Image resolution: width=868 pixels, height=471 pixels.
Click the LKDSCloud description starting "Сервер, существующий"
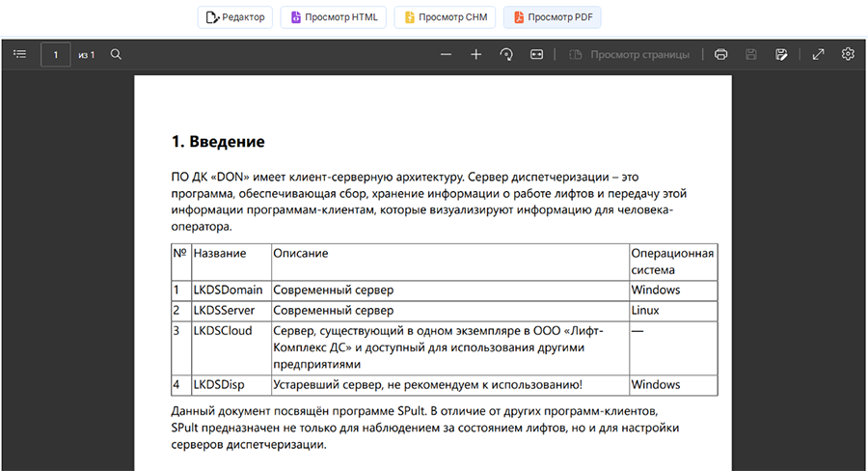click(x=450, y=348)
